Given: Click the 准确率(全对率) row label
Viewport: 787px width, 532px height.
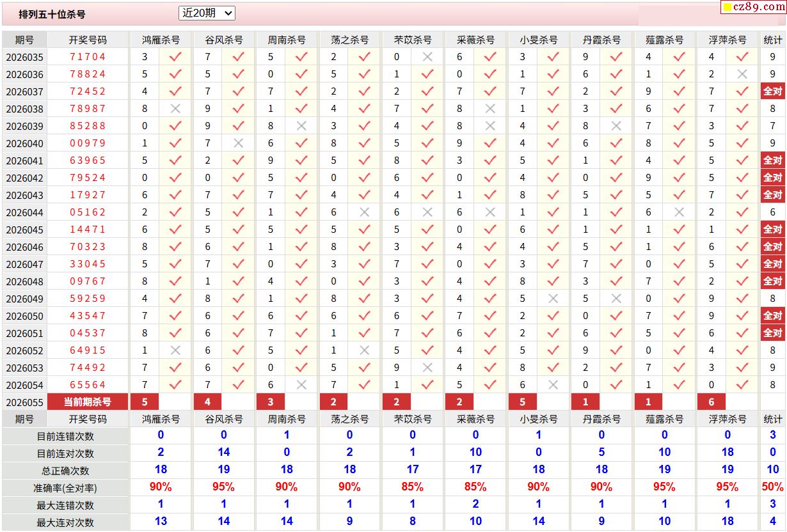Looking at the screenshot, I should click(65, 488).
